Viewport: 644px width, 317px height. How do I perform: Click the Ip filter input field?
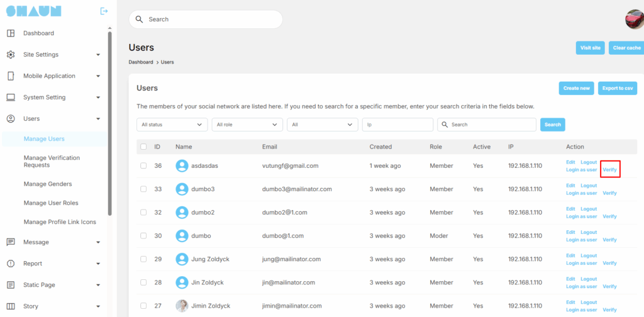(397, 125)
